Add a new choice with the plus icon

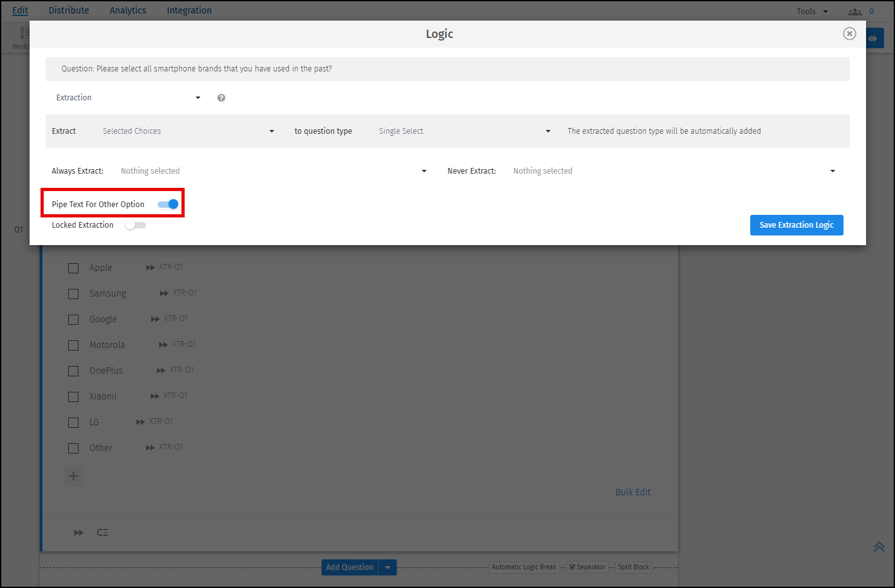click(73, 475)
